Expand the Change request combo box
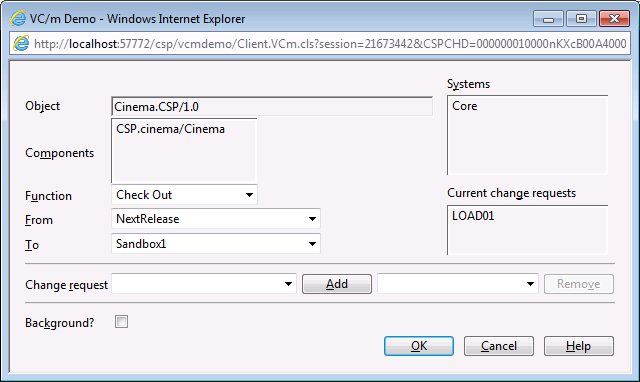Screen dimensions: 640x382 point(204,284)
